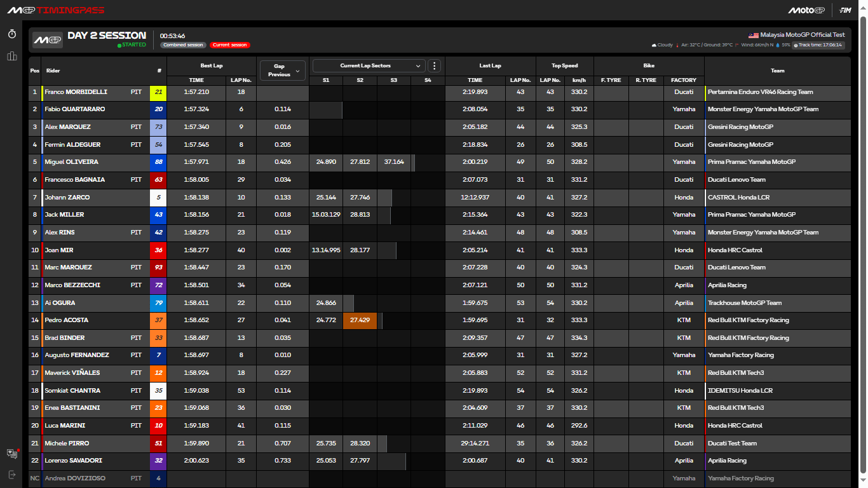Click the Trackhouse MotoGP Team cell

tap(778, 303)
